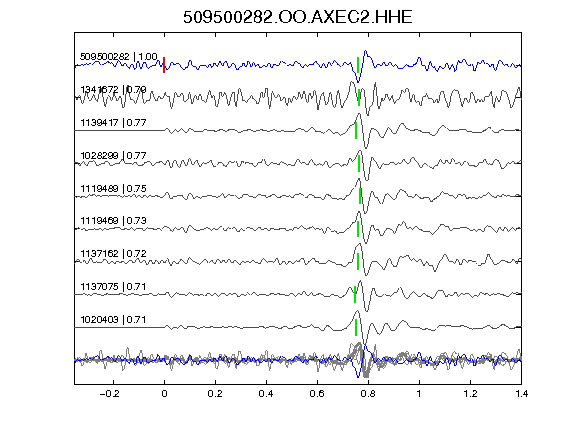Click the green pick on trace 1119489

coord(360,196)
